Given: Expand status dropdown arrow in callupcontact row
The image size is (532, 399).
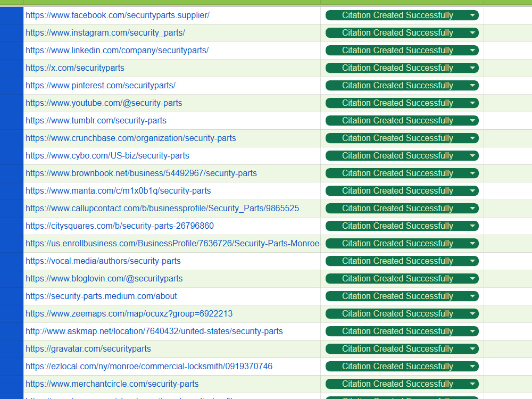Looking at the screenshot, I should click(x=472, y=209).
